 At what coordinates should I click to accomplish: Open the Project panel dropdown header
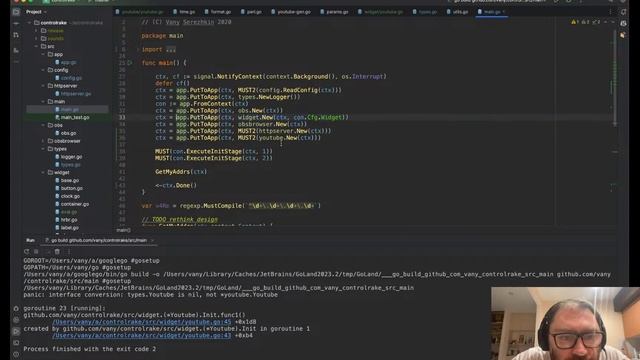36,12
